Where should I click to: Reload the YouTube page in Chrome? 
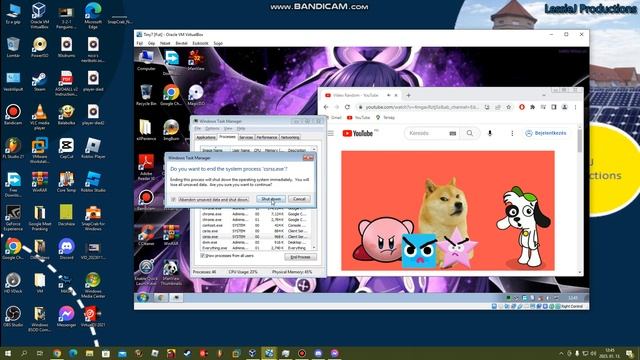pyautogui.click(x=347, y=107)
